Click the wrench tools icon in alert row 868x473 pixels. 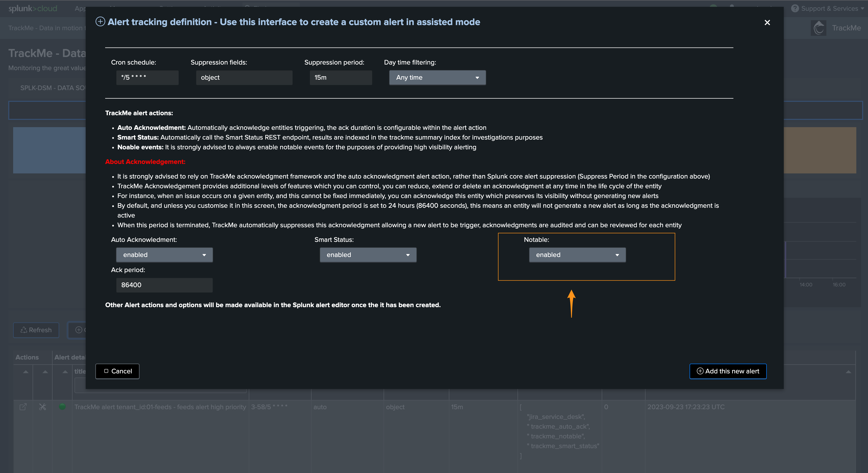(42, 407)
